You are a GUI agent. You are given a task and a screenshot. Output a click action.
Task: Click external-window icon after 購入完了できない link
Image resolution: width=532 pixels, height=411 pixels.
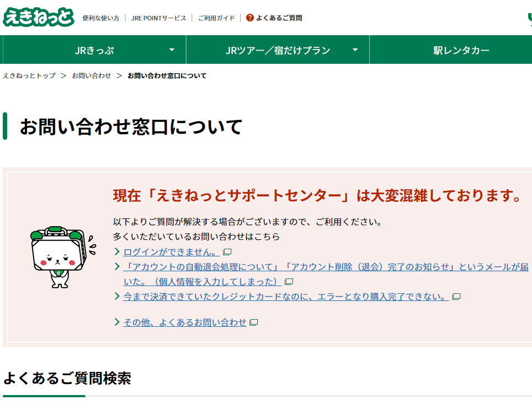457,297
